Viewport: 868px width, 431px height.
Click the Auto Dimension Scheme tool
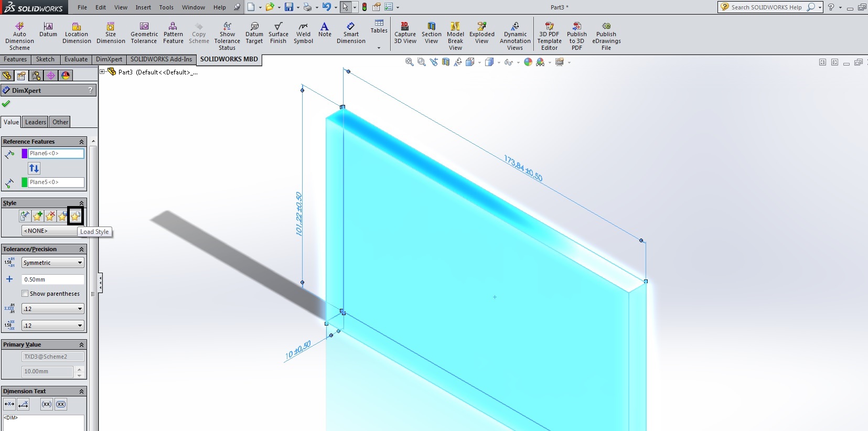coord(19,36)
